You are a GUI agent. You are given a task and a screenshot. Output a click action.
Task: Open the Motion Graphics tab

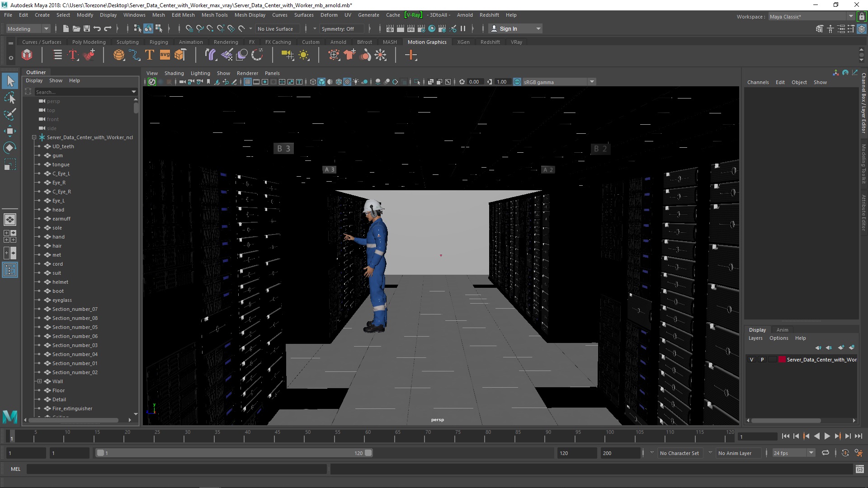(x=427, y=42)
